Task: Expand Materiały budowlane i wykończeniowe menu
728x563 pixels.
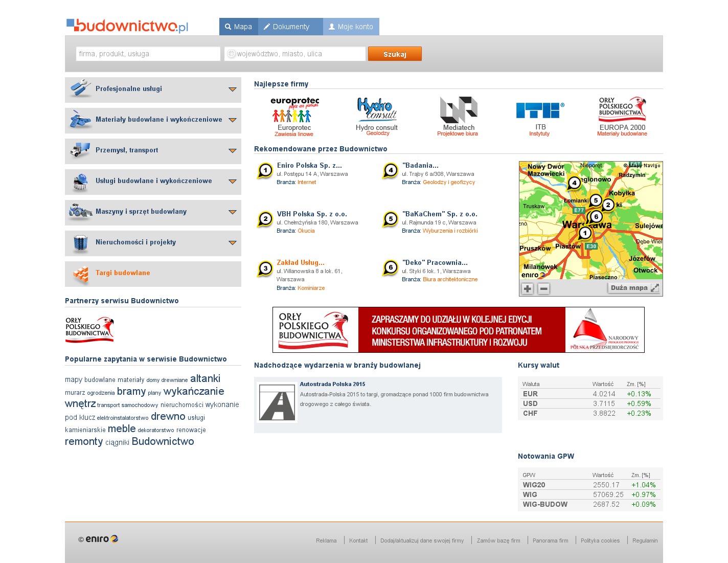Action: (233, 120)
